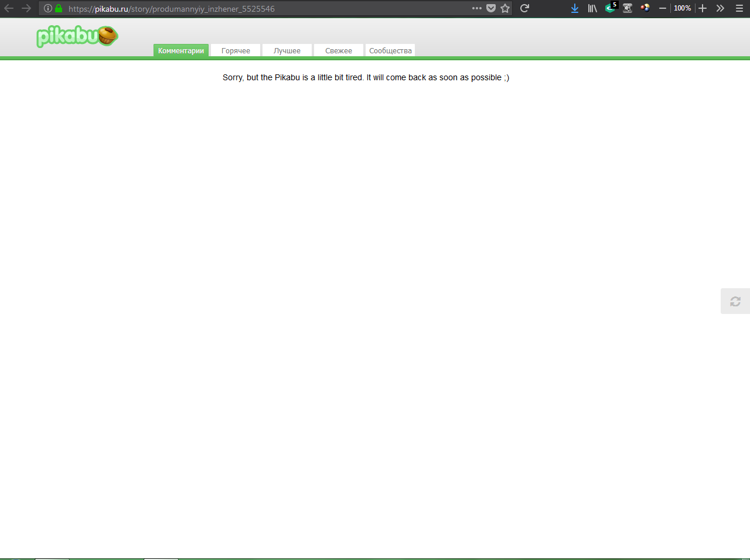Viewport: 750px width, 560px height.
Task: Bookmark this page with the star
Action: [505, 8]
